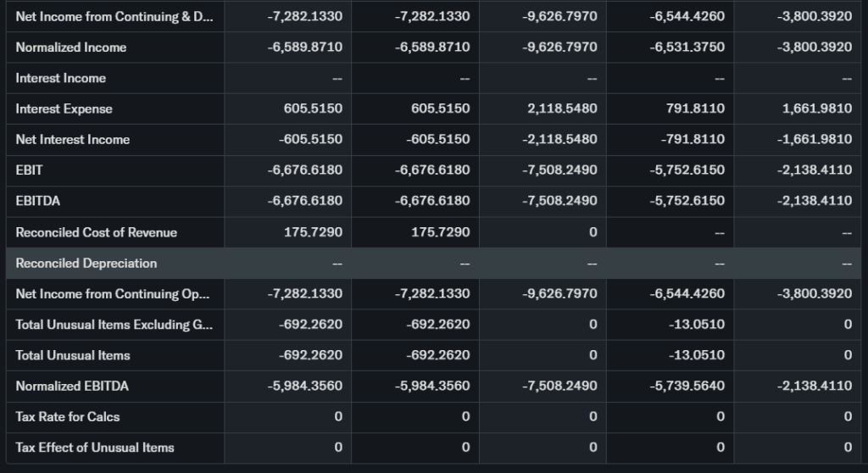Select the Normalized EBITDA cell showing -5,739.5640
868x473 pixels.
click(x=687, y=386)
